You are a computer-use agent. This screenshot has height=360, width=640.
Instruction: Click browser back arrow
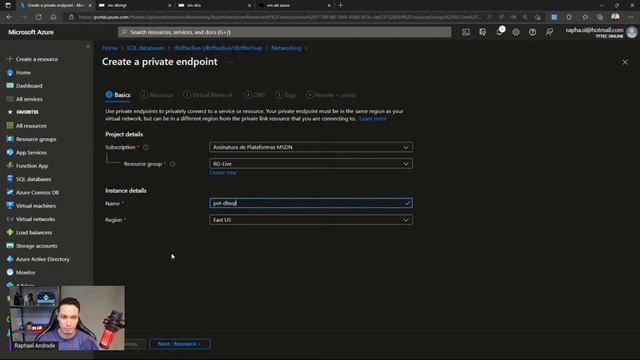(x=9, y=17)
